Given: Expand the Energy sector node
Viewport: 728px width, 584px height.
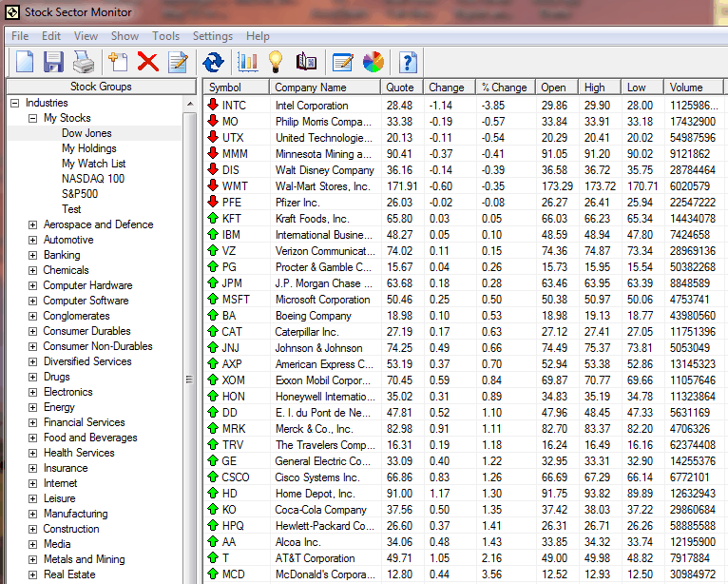Looking at the screenshot, I should 33,407.
